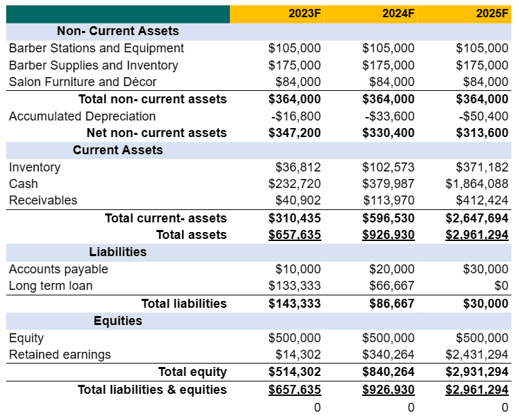
Task: Click retained earnings value $340,264
Action: click(388, 355)
